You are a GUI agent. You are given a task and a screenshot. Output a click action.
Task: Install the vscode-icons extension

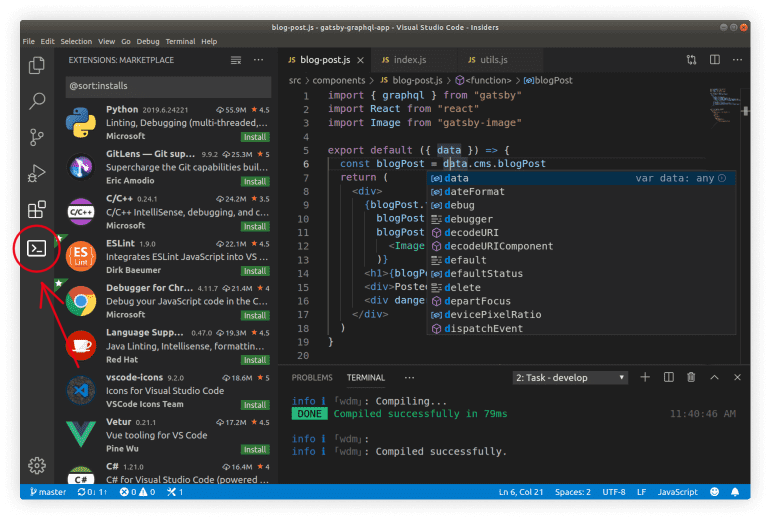[255, 405]
